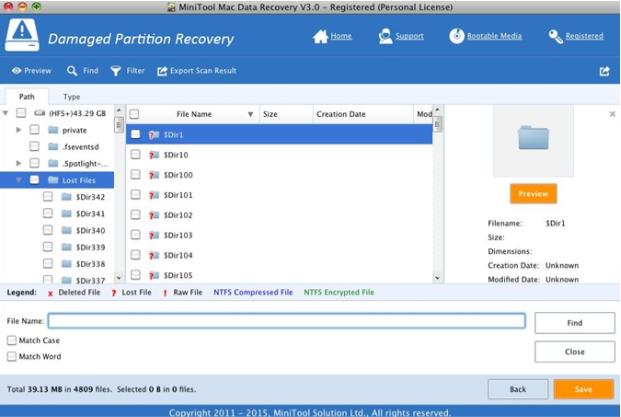Viewport: 621px width, 417px height.
Task: Click the $Dir340 folder icon in tree
Action: click(x=67, y=230)
